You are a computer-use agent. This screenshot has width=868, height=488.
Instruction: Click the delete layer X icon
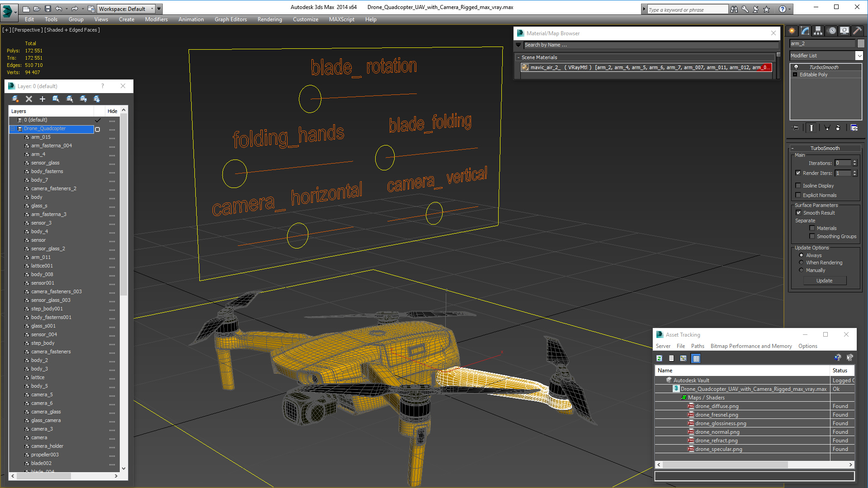(29, 99)
